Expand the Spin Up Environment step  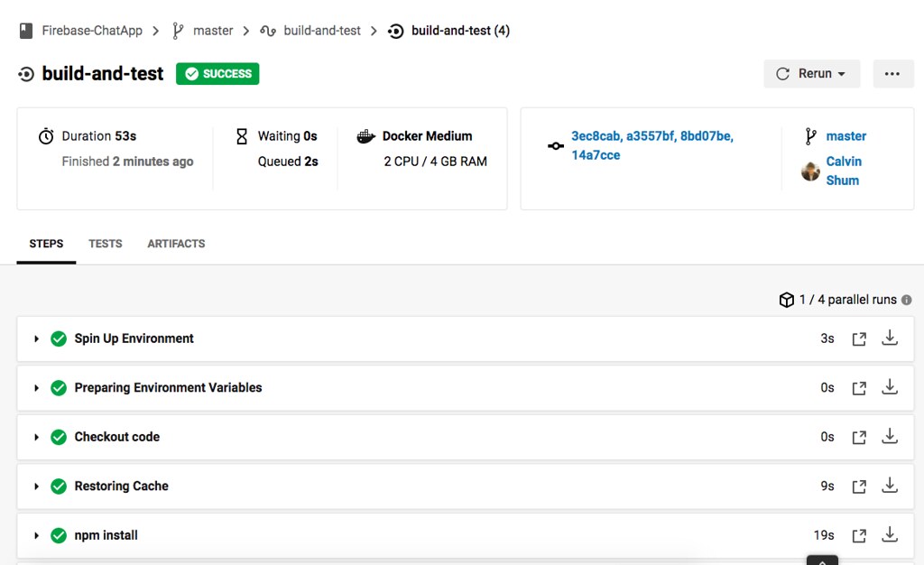[36, 338]
